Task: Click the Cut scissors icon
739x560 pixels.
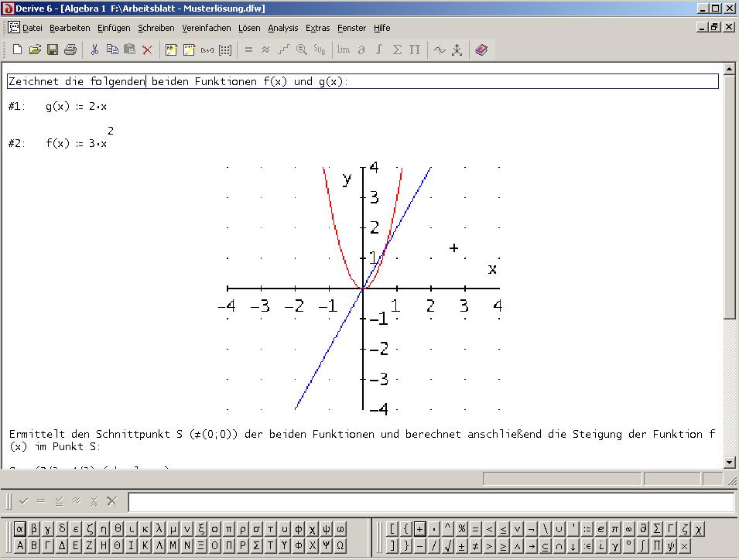Action: (x=94, y=50)
